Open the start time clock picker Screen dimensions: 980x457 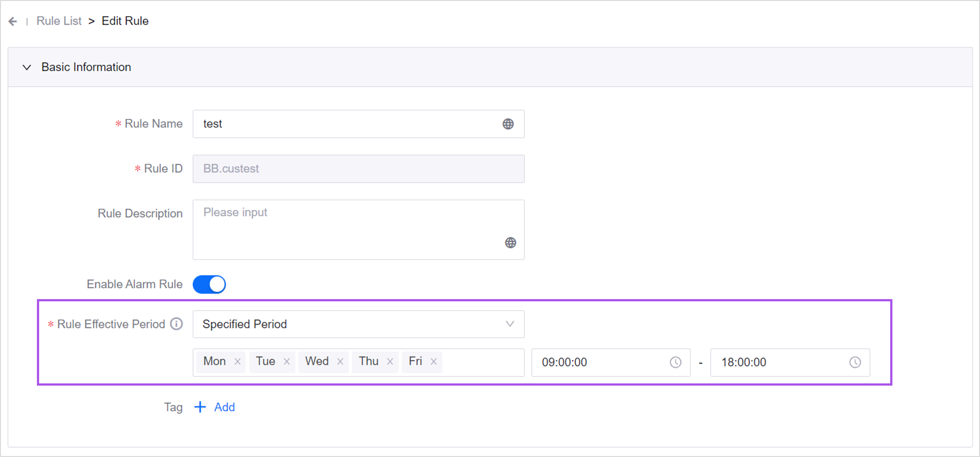[x=675, y=362]
